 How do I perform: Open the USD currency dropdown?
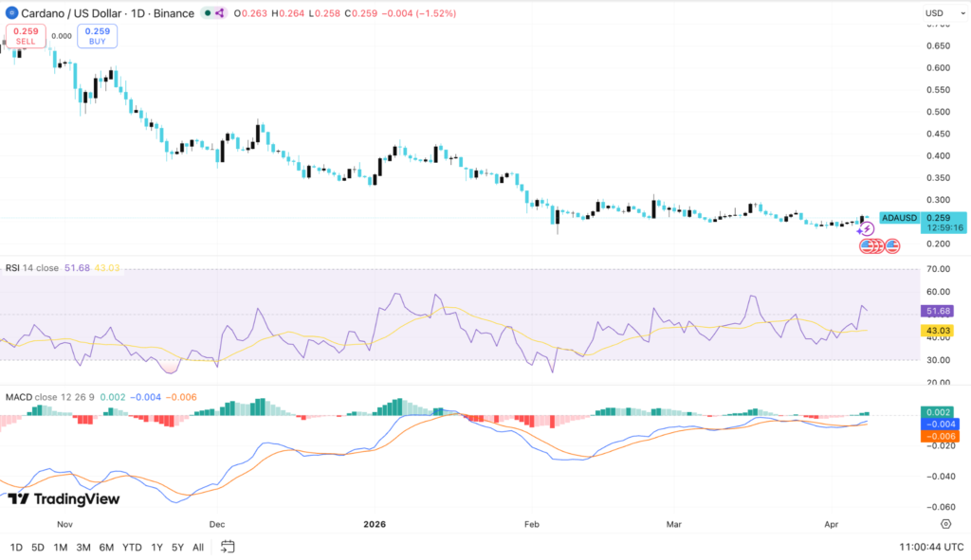pyautogui.click(x=933, y=12)
